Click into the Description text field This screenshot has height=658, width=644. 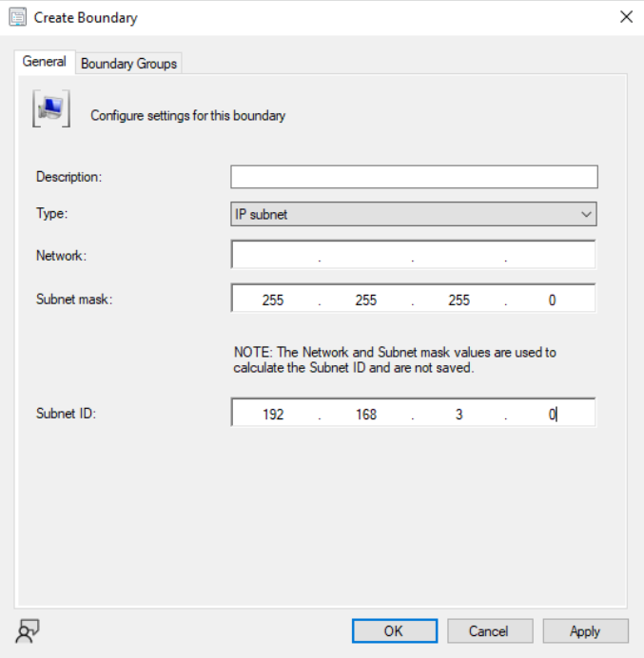414,177
